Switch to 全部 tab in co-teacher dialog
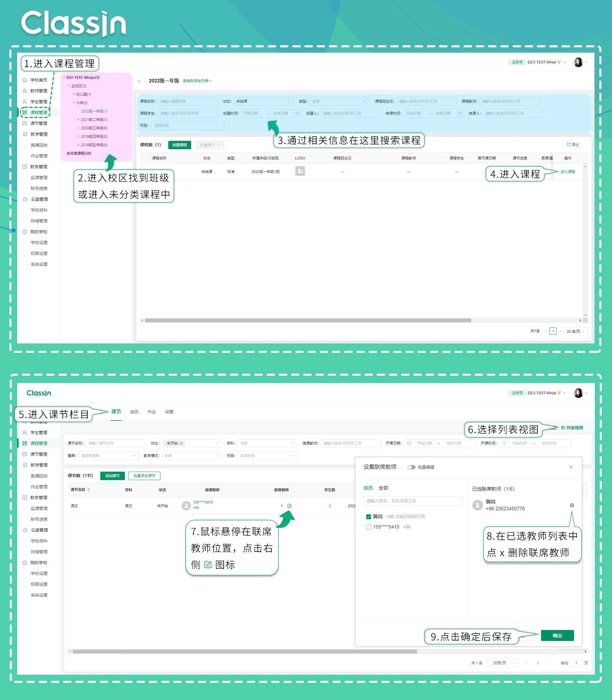This screenshot has height=700, width=612. (x=384, y=488)
